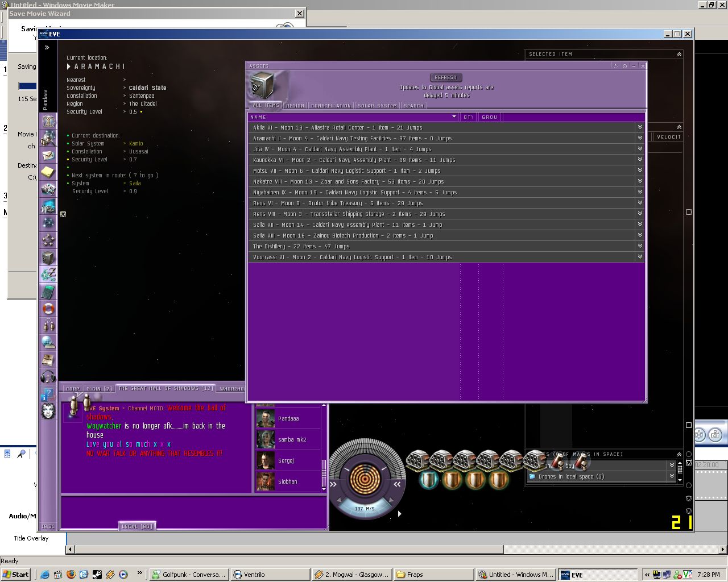Screen dimensions: 728x582
Task: Expand the Akila VI Aliastra Retail Center row
Action: [x=640, y=127]
